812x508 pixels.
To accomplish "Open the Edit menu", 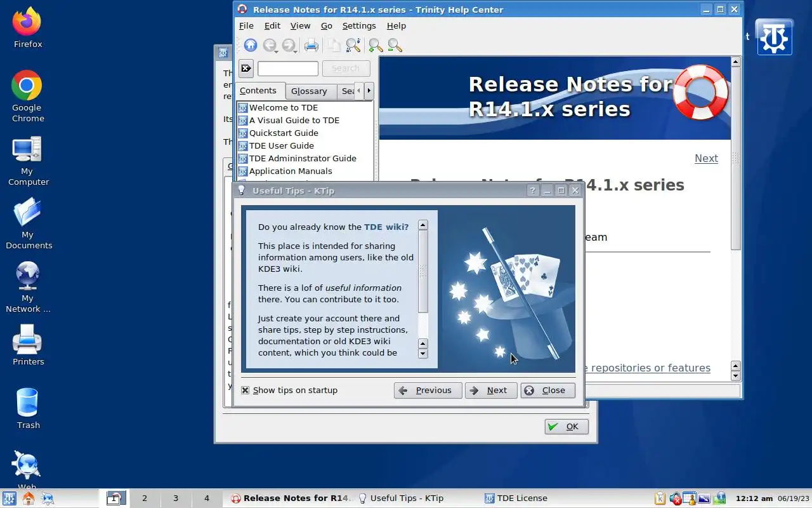I will pyautogui.click(x=272, y=25).
